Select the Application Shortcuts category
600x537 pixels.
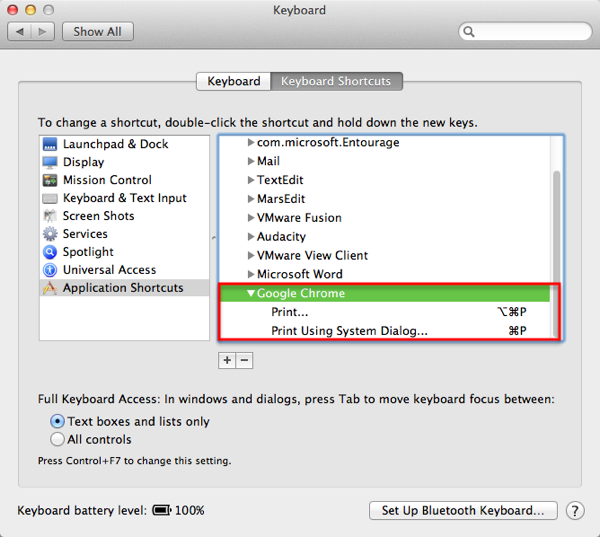point(124,288)
